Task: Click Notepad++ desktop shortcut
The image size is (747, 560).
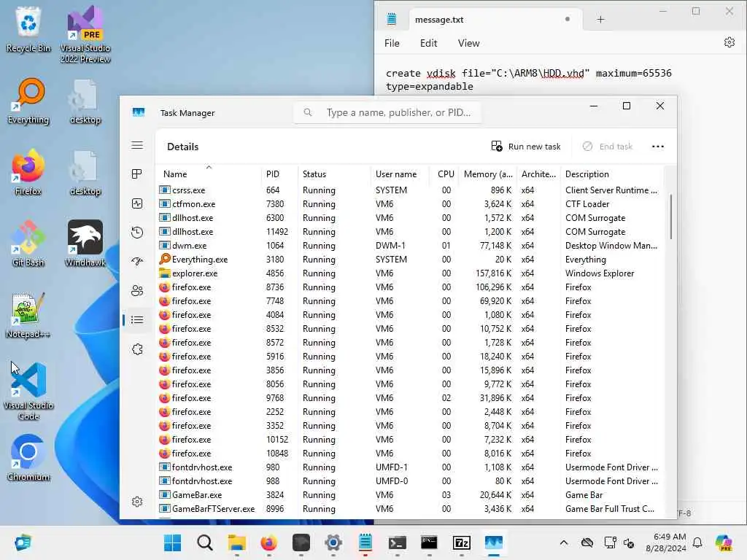Action: [x=28, y=315]
